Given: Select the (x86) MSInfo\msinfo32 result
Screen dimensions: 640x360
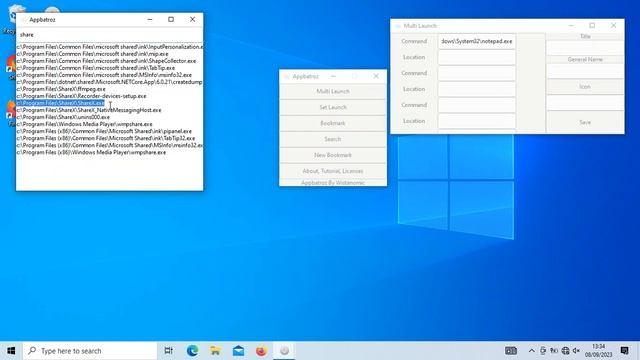Looking at the screenshot, I should (109, 145).
